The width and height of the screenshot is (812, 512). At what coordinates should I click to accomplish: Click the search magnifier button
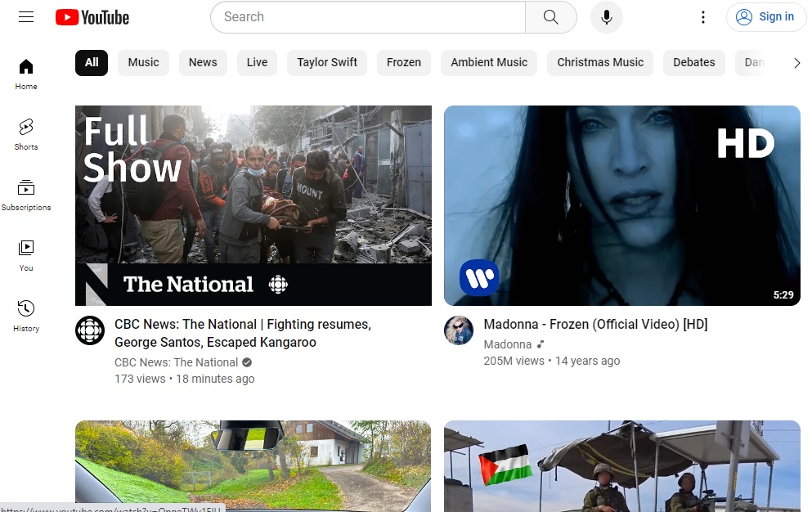551,17
